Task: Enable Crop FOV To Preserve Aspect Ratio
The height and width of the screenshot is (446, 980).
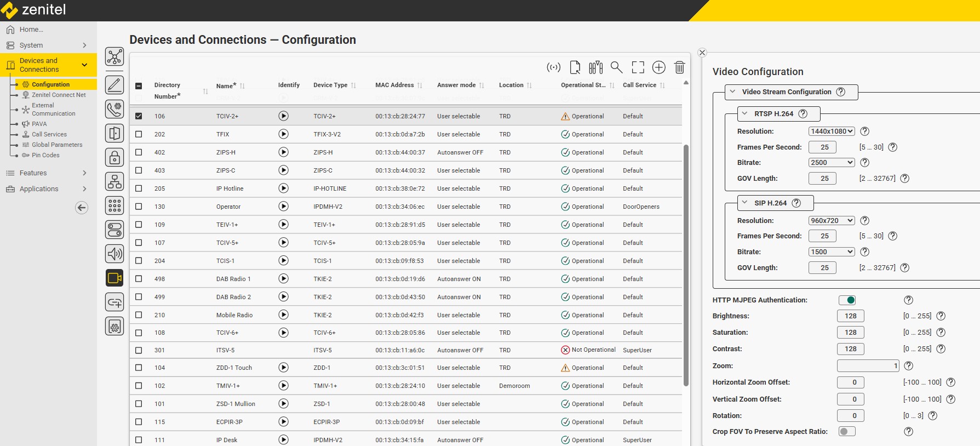Action: point(847,432)
